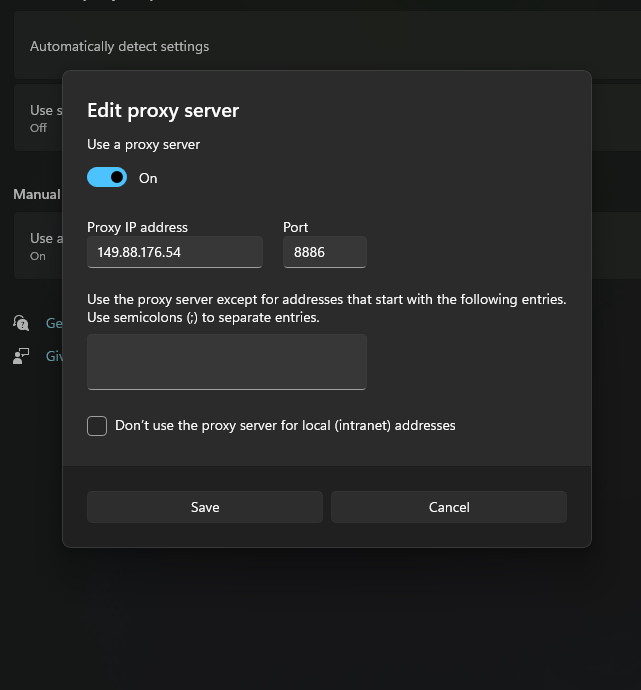Focus the Port number field
This screenshot has width=641, height=690.
pyautogui.click(x=324, y=252)
